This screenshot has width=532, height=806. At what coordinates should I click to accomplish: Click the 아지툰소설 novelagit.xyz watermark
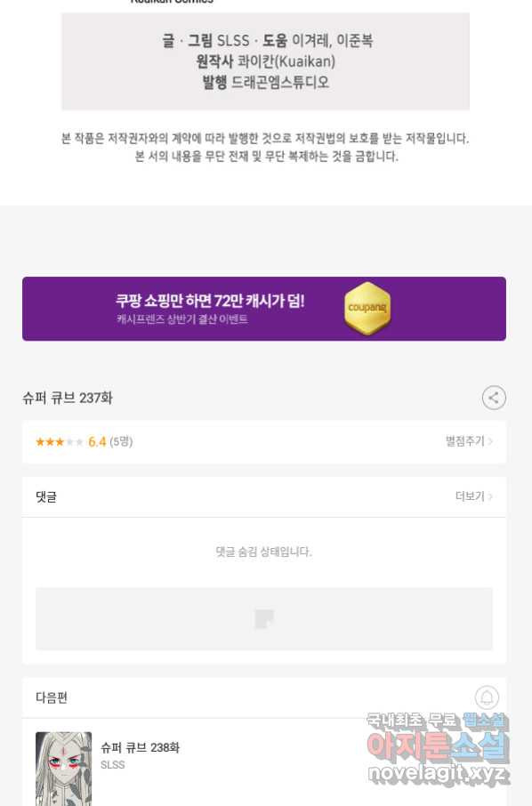pos(438,749)
